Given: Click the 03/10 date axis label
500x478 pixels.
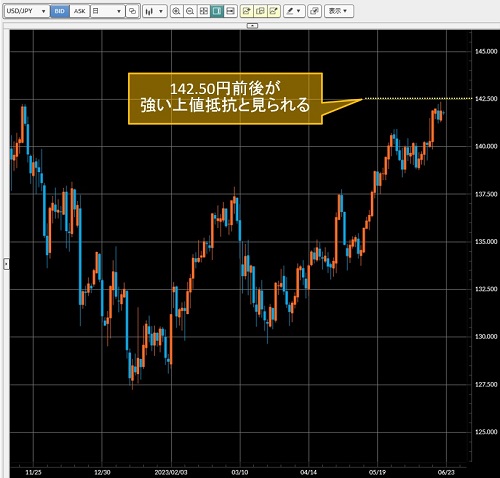Looking at the screenshot, I should pyautogui.click(x=240, y=472).
